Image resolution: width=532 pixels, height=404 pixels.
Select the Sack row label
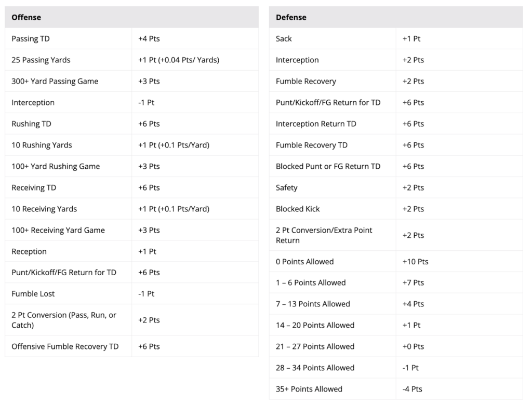pyautogui.click(x=285, y=38)
